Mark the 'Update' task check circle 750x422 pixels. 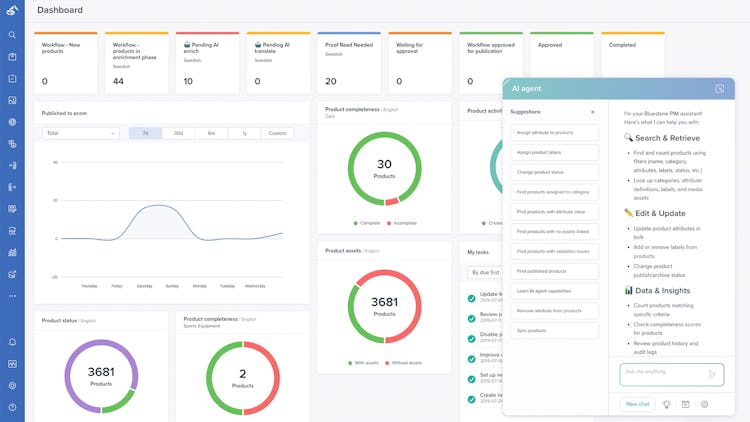point(472,298)
